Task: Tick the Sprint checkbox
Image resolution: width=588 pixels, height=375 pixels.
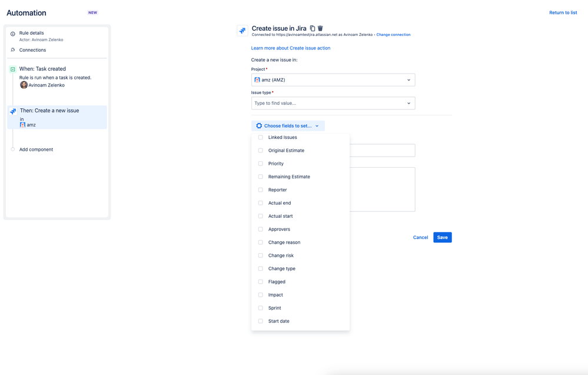Action: (x=261, y=308)
